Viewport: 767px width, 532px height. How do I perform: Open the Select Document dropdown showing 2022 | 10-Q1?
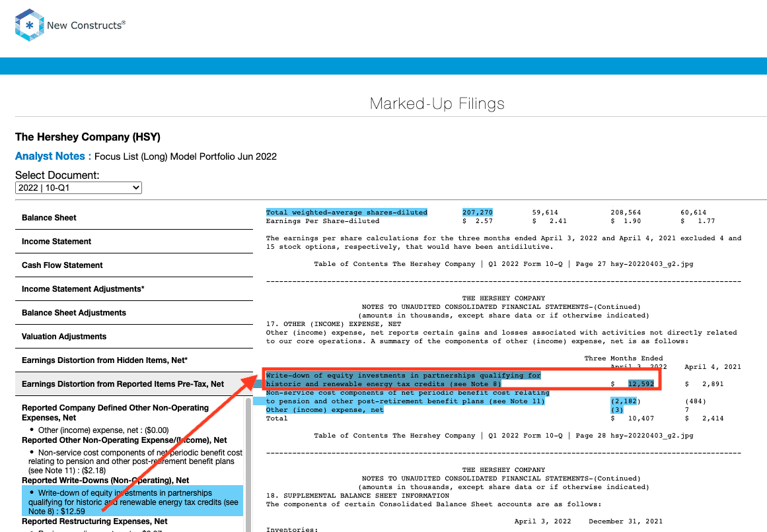[78, 187]
